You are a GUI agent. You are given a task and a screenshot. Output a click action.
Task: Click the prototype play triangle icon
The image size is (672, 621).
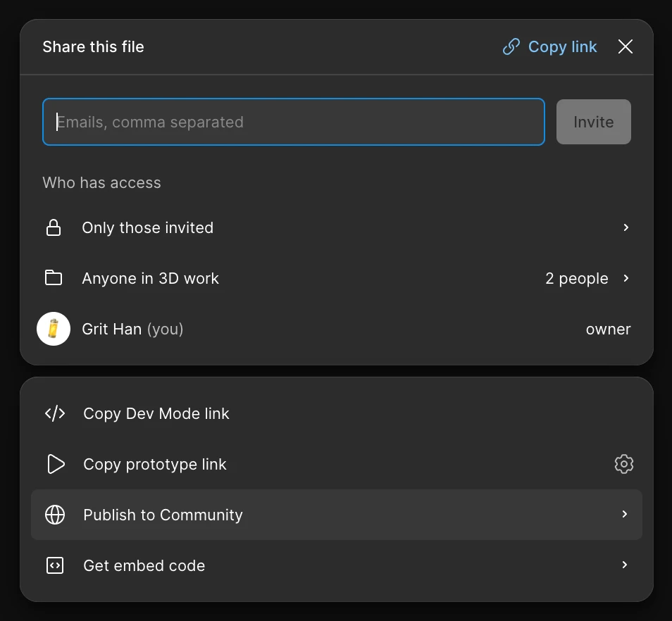[55, 464]
